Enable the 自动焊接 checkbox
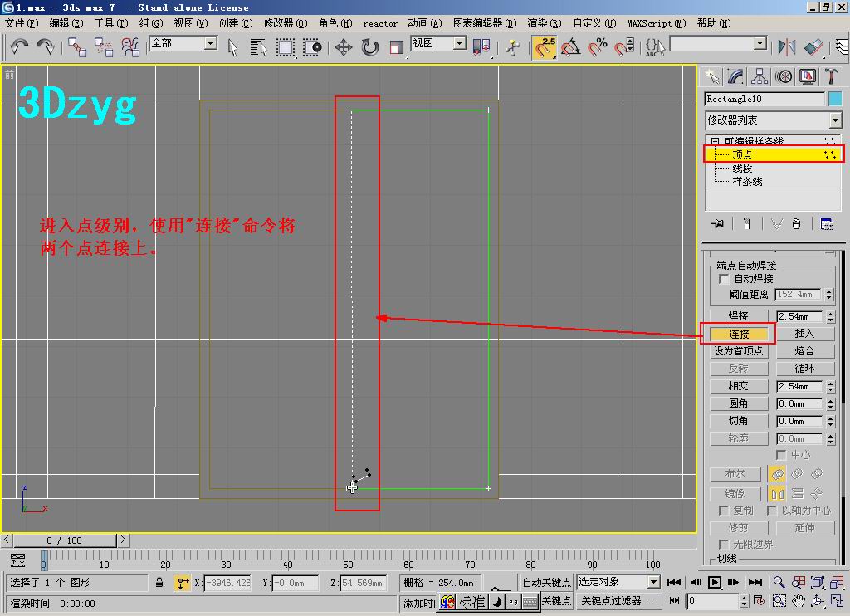This screenshot has width=850, height=616. (724, 280)
